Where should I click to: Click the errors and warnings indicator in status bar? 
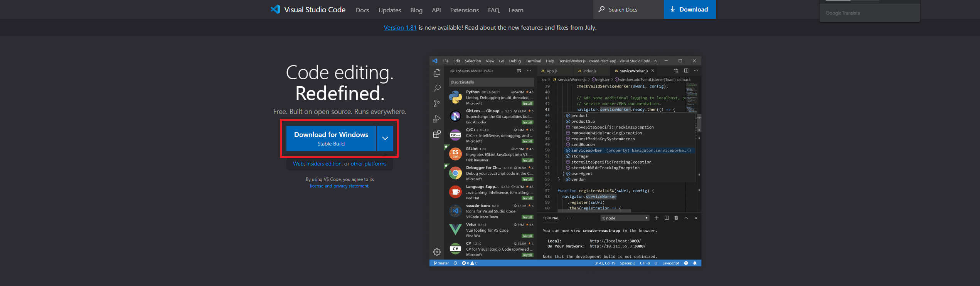470,263
